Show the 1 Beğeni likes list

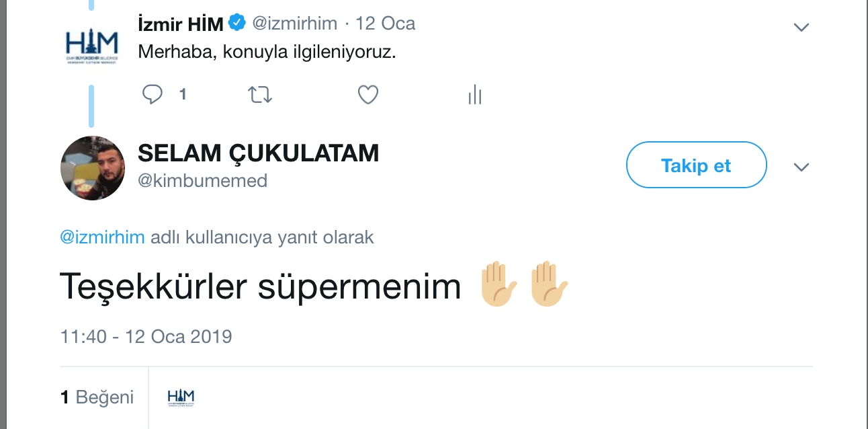(97, 397)
